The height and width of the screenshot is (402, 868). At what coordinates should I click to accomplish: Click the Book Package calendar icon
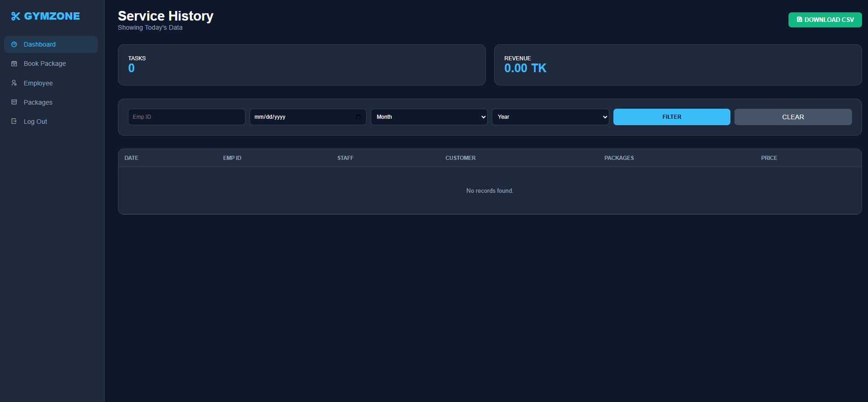coord(14,63)
